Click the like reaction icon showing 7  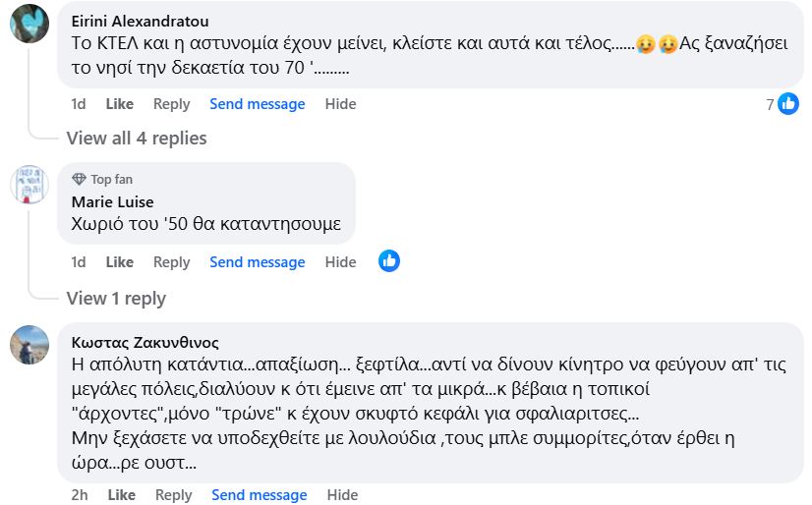(788, 104)
